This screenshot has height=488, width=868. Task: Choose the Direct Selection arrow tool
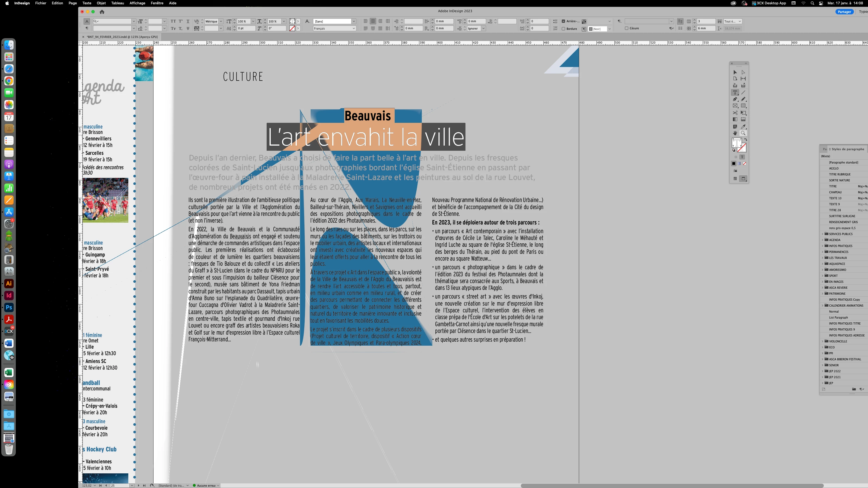coord(743,72)
